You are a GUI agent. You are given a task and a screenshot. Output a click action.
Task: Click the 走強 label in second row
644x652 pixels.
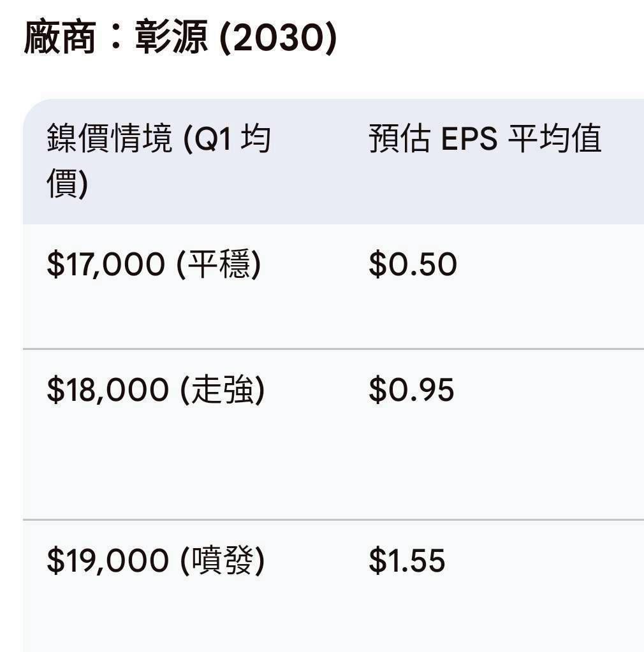coord(222,390)
